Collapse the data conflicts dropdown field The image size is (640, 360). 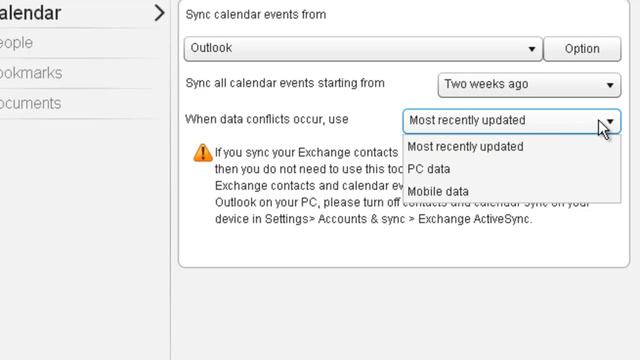click(511, 121)
